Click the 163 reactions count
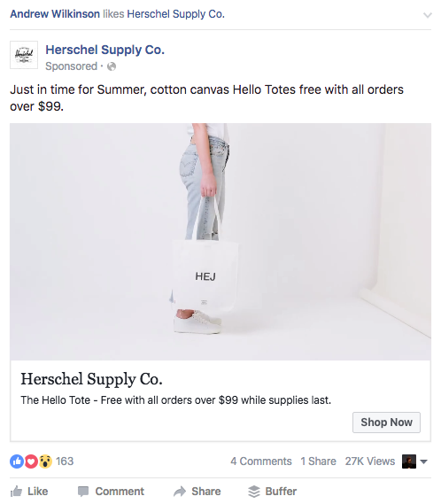Viewport: 441px width, 504px height. tap(65, 461)
